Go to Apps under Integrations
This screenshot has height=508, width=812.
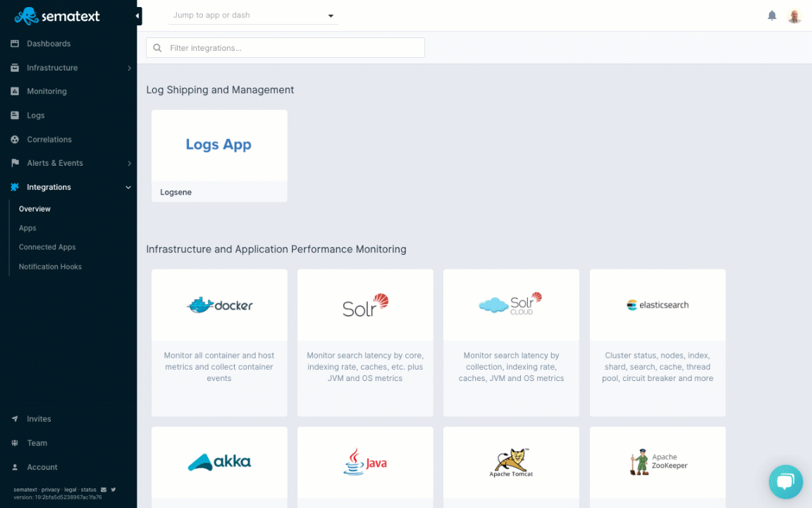(x=27, y=228)
